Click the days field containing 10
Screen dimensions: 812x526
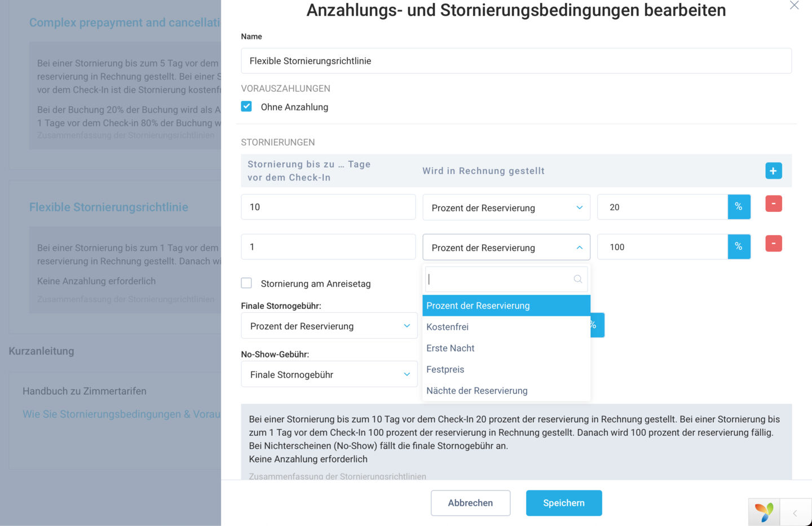pos(328,207)
